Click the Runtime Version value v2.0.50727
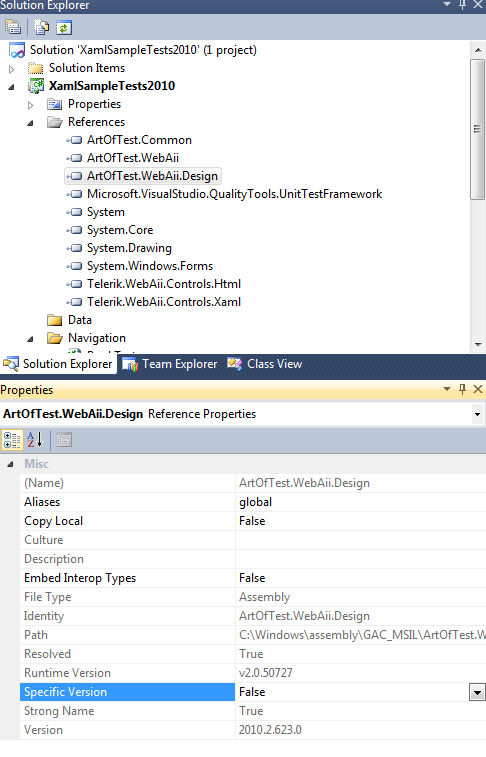This screenshot has height=757, width=486. tap(265, 673)
